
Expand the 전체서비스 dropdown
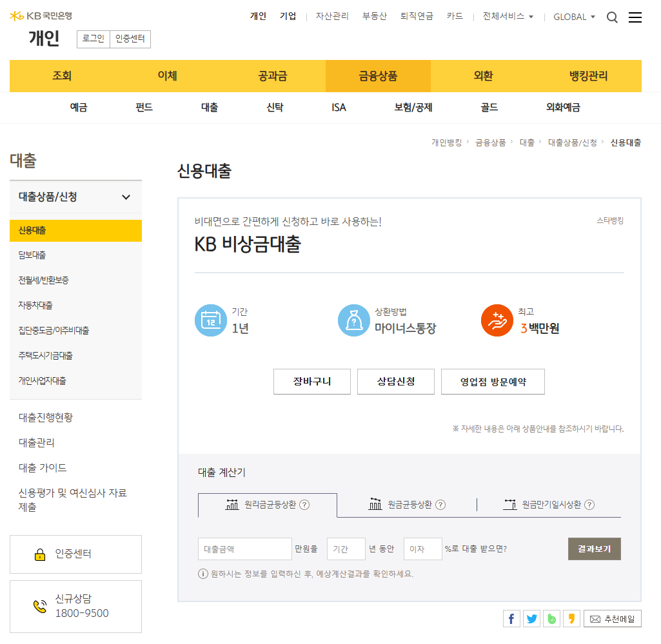point(508,16)
